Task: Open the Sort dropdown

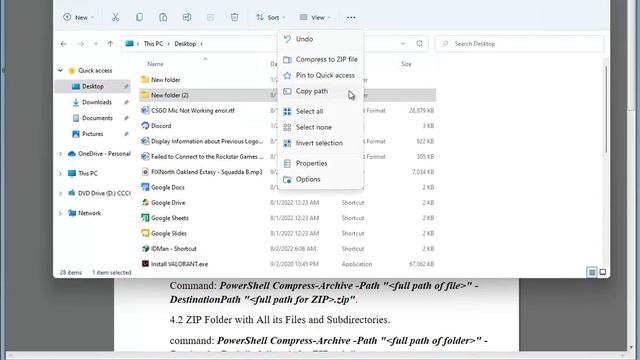Action: coord(270,18)
